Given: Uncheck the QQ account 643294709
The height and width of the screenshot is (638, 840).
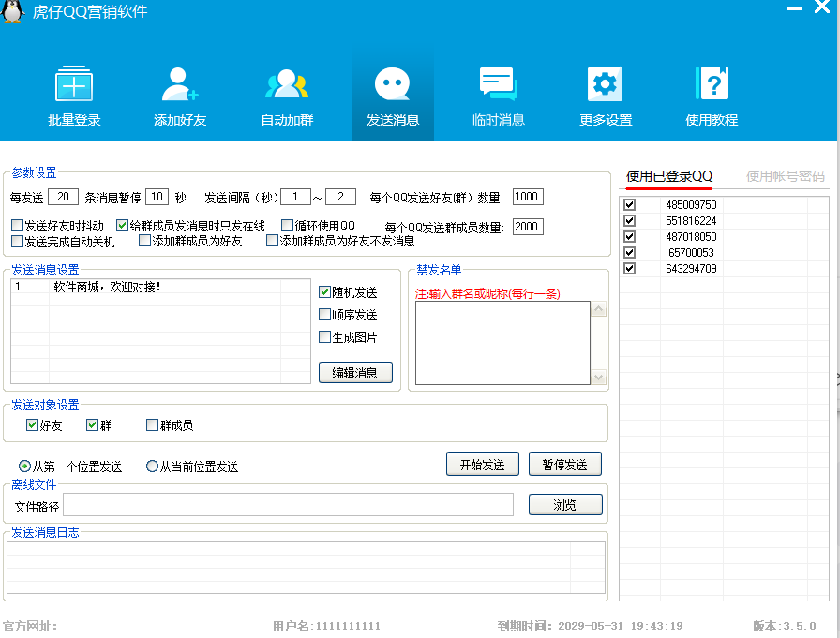Looking at the screenshot, I should [x=629, y=268].
